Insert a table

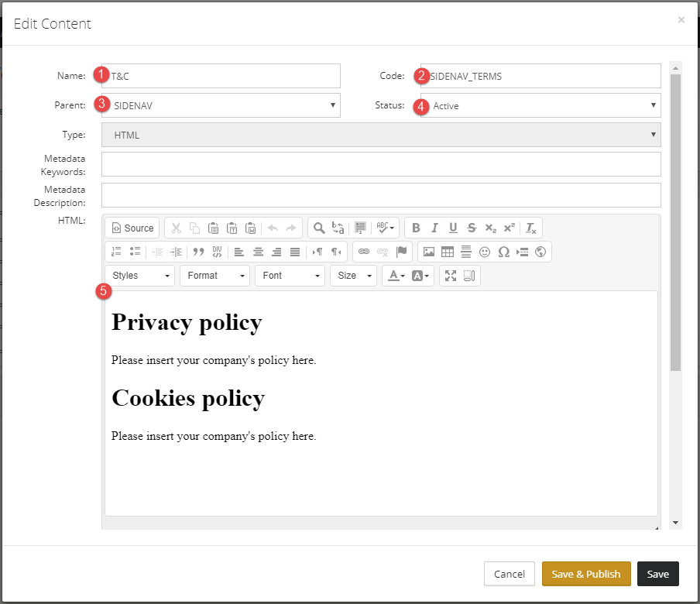[x=448, y=252]
